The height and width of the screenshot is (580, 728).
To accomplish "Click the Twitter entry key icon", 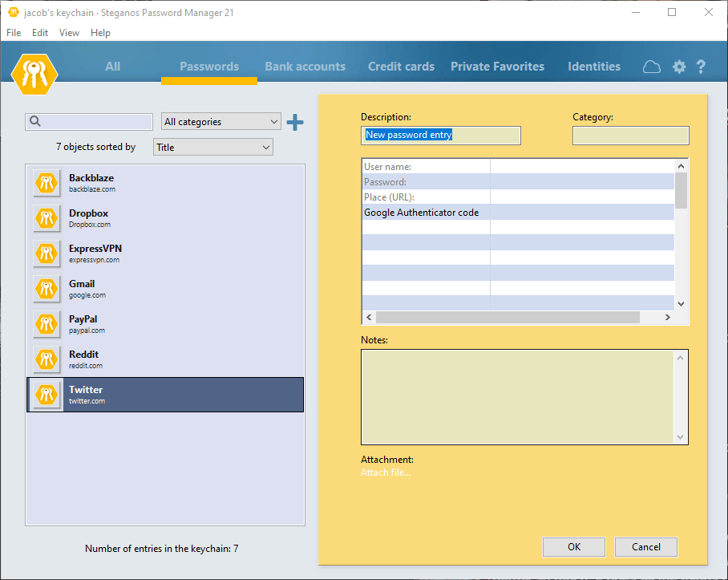I will point(47,395).
